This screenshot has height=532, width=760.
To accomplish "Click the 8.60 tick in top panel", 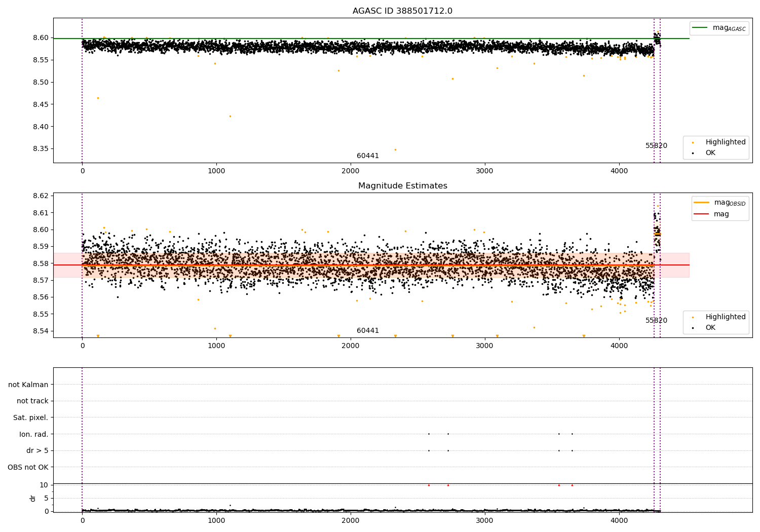I will [40, 38].
